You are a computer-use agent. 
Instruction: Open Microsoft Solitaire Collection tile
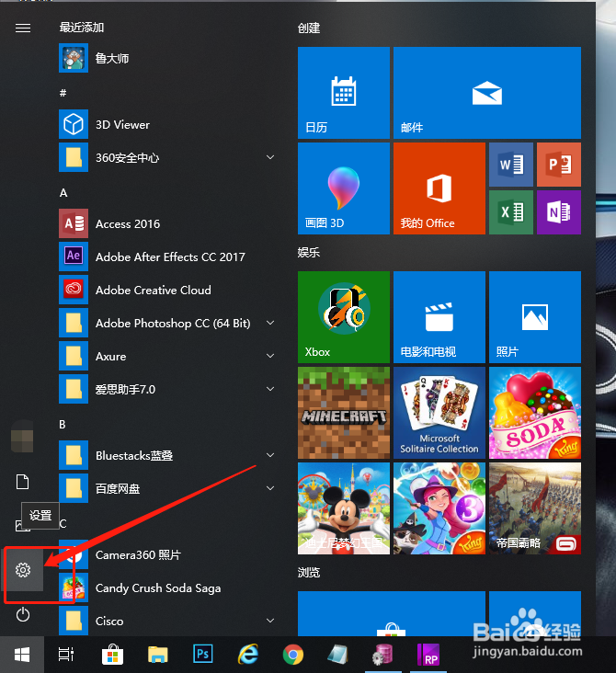pyautogui.click(x=439, y=413)
